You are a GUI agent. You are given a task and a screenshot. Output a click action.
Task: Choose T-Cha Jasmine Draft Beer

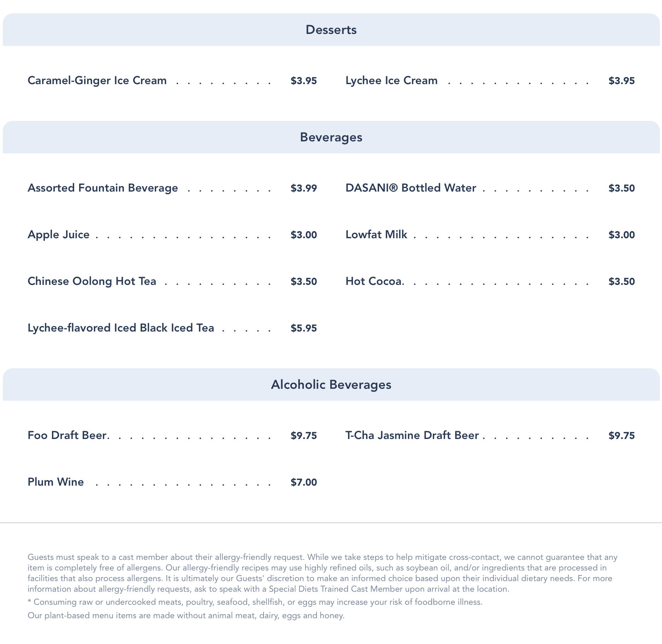click(412, 435)
